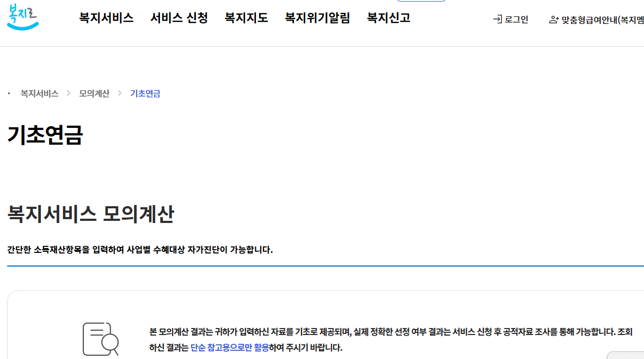644x359 pixels.
Task: Select the 로그인 text in the header
Action: pos(516,18)
